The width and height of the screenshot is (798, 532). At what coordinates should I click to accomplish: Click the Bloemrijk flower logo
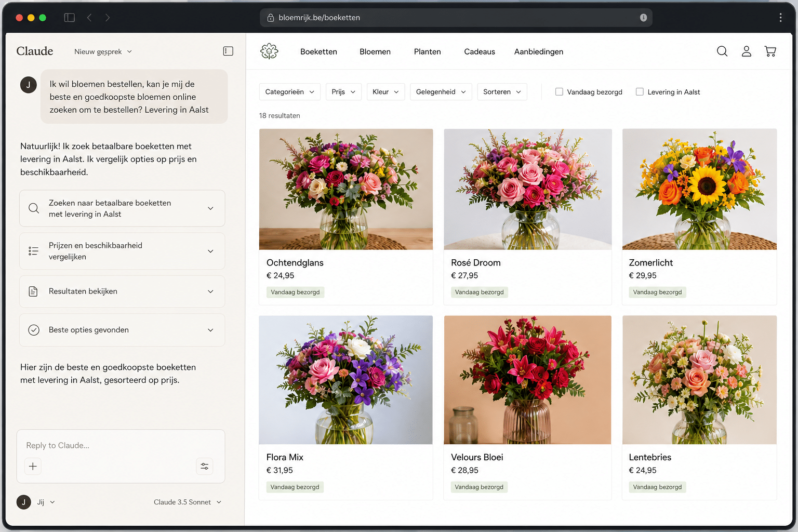pos(269,51)
